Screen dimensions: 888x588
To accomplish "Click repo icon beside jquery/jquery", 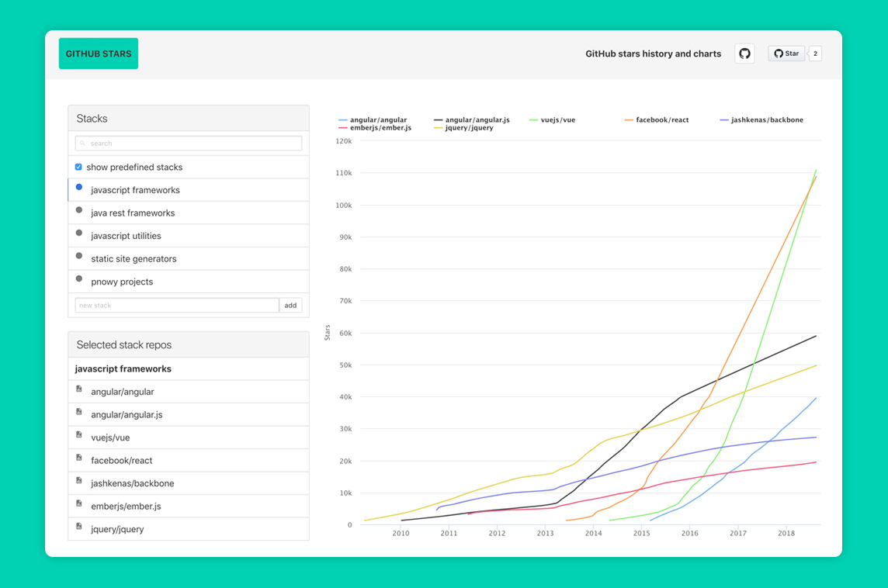I will click(x=78, y=526).
